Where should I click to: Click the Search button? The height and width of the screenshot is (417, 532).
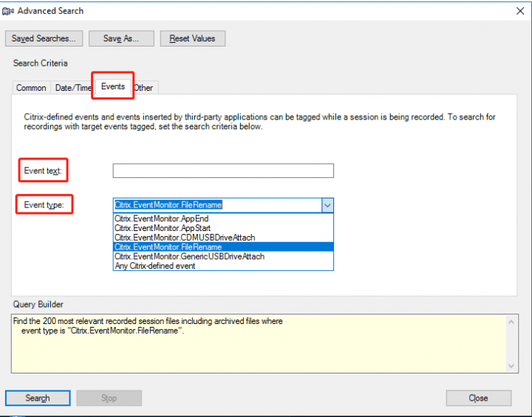pyautogui.click(x=38, y=398)
